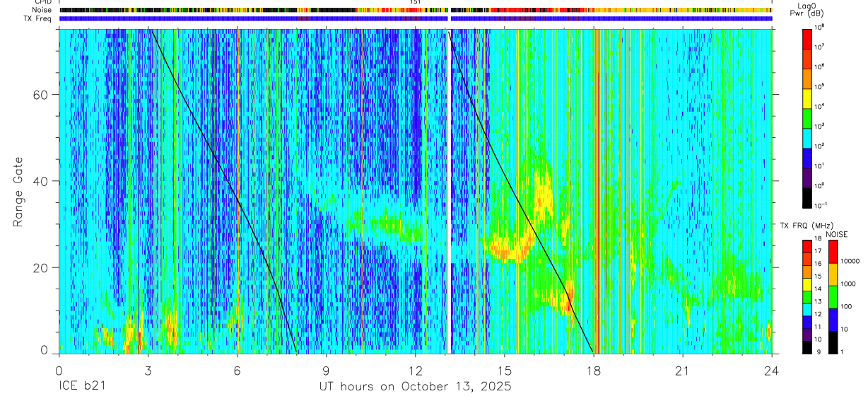This screenshot has height=401, width=868.
Task: Click the '6' hour tick label
Action: 237,370
